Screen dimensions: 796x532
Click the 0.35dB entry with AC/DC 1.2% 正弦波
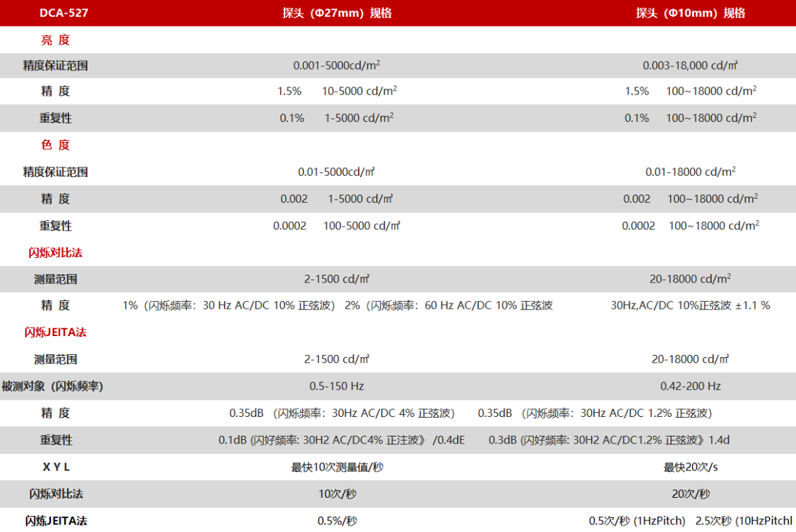[595, 413]
